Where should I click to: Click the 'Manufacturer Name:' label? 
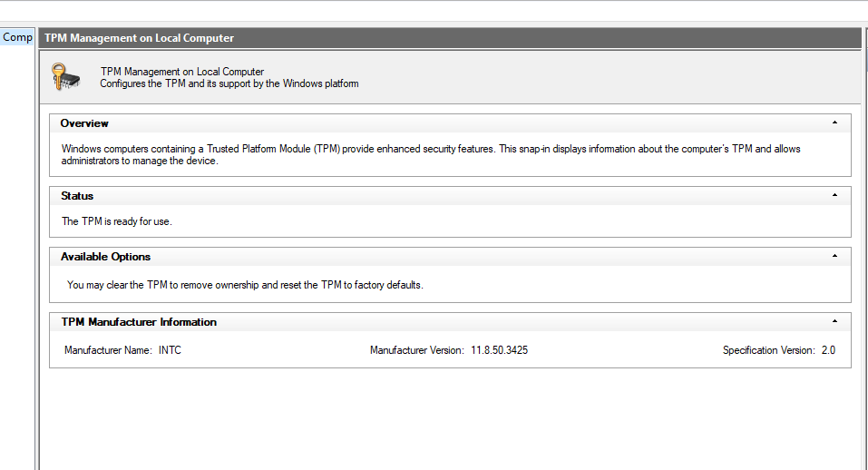(108, 350)
